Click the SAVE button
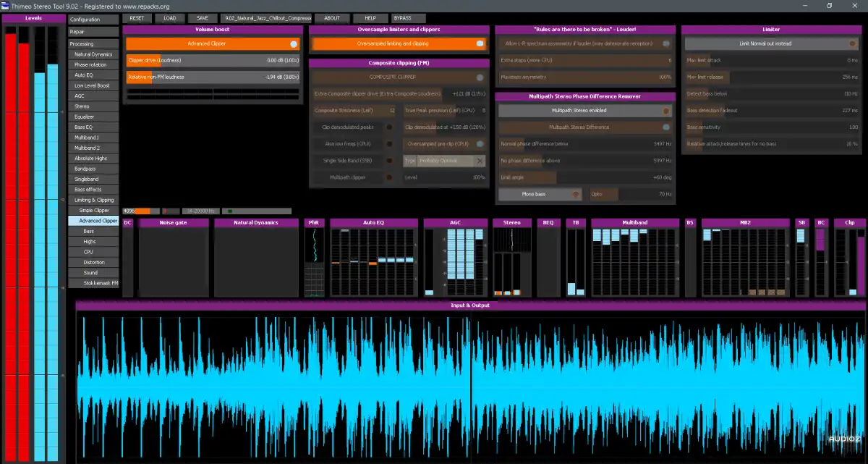The width and height of the screenshot is (868, 464). click(x=202, y=18)
